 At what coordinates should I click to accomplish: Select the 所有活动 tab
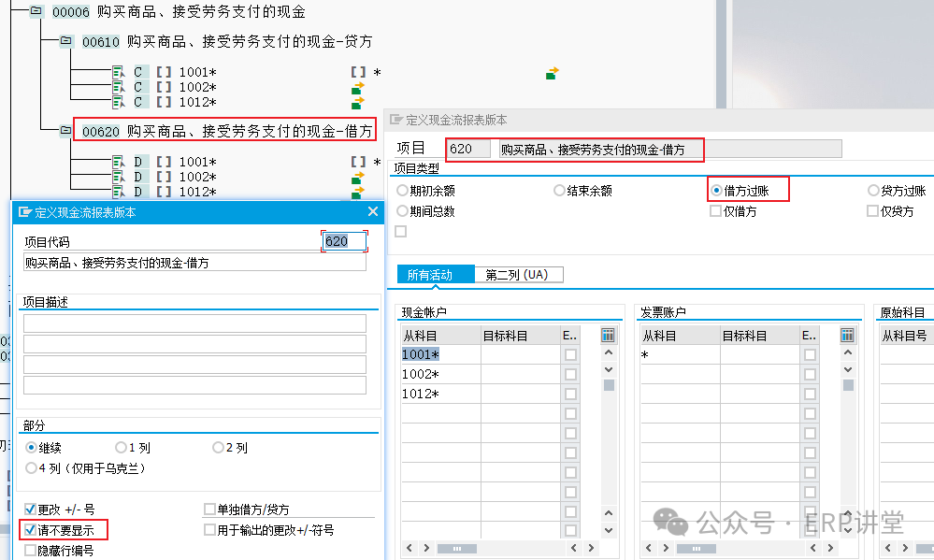pyautogui.click(x=429, y=275)
